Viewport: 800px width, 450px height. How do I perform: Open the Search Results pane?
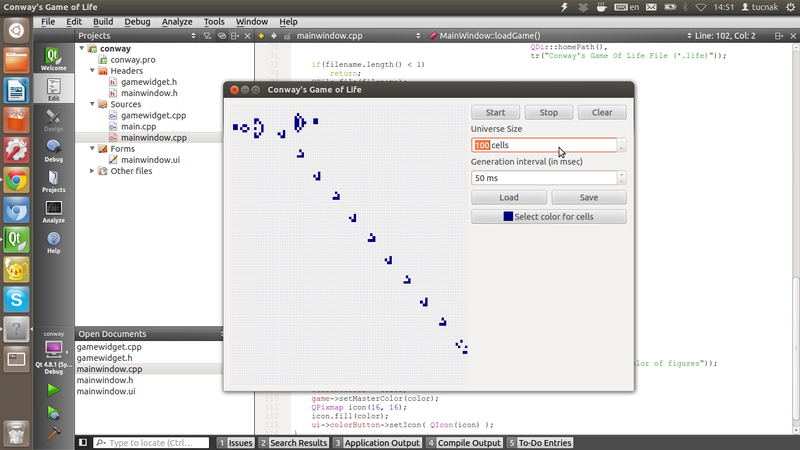(x=293, y=442)
